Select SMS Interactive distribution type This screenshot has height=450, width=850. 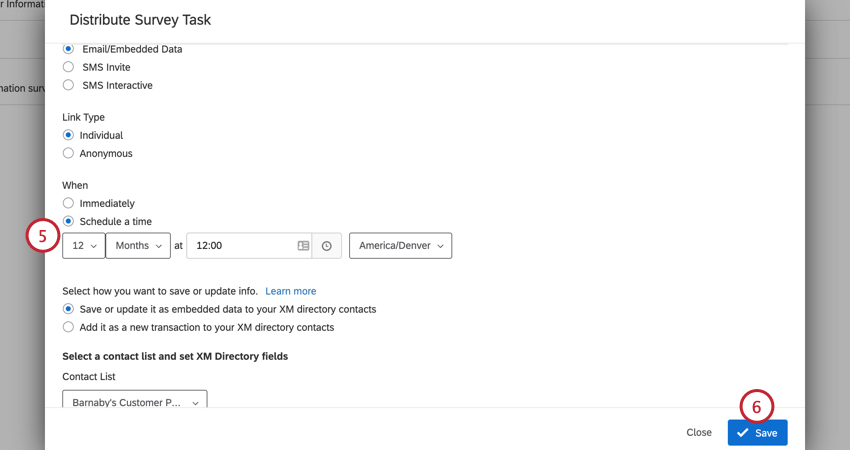[68, 85]
